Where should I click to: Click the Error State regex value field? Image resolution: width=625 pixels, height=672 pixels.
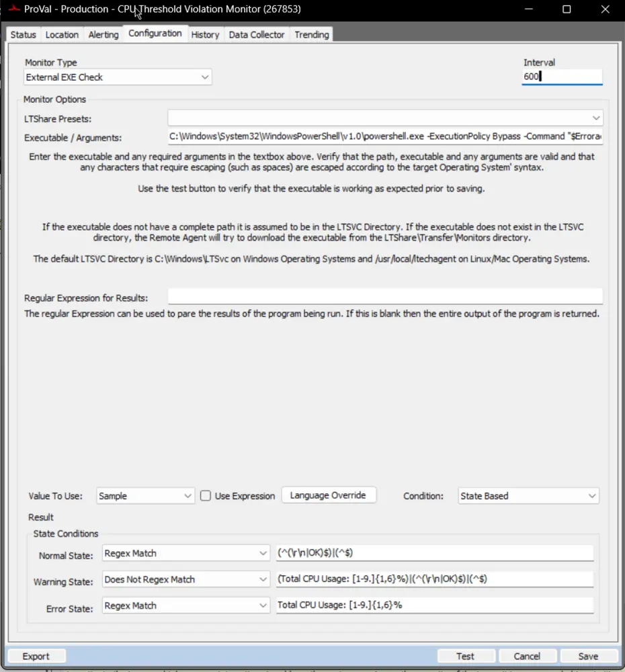435,605
